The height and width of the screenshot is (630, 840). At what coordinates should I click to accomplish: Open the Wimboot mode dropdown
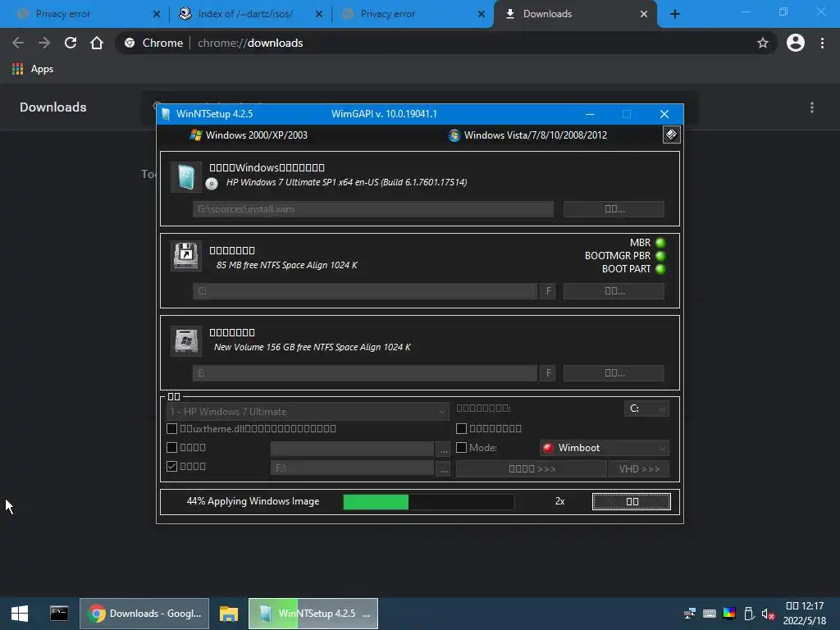tap(605, 448)
